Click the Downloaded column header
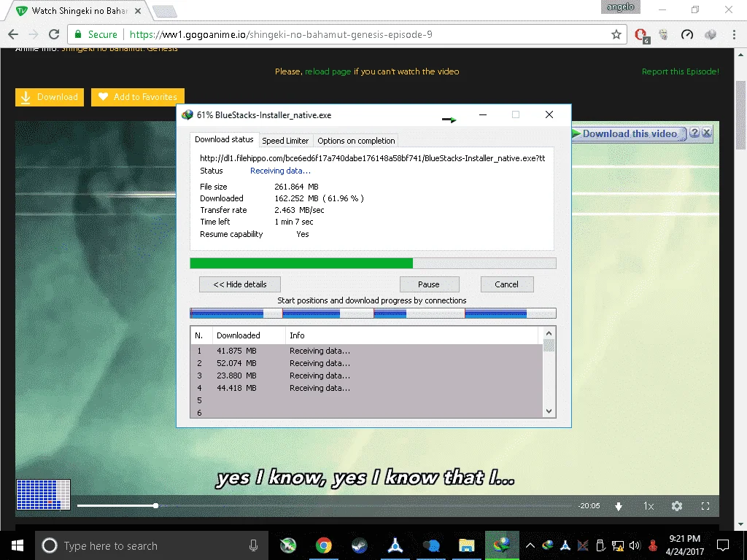This screenshot has height=560, width=747. click(x=248, y=335)
